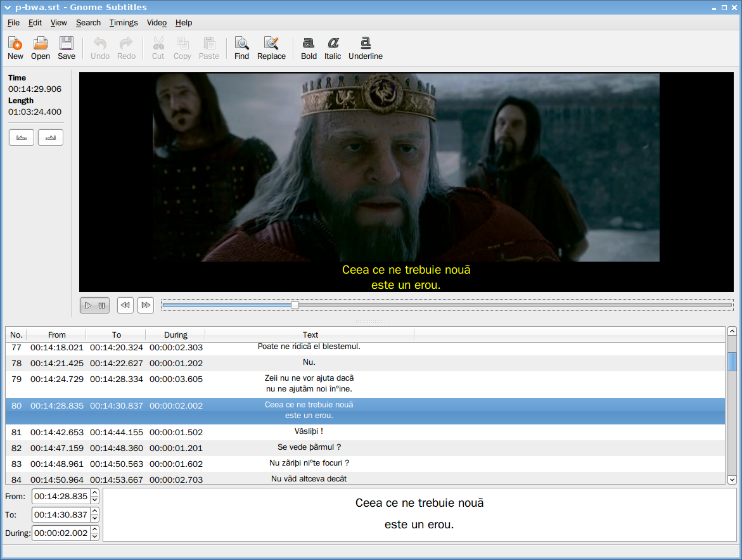742x560 pixels.
Task: Open a subtitle file with Open icon
Action: point(41,48)
